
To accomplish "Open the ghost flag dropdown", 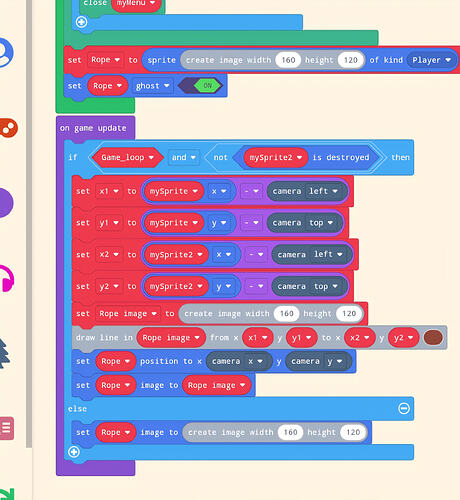I will [x=153, y=86].
